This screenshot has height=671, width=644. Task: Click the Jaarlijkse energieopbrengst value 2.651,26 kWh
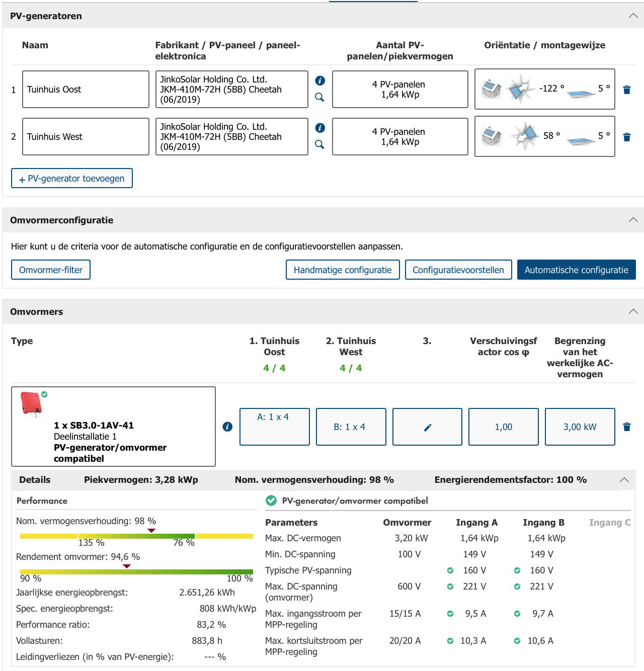[x=207, y=593]
